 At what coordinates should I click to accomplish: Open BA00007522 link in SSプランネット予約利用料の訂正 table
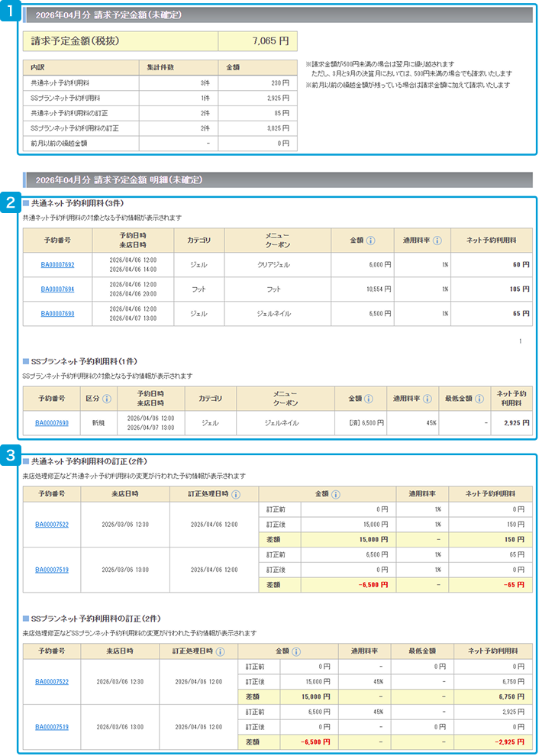click(x=52, y=682)
